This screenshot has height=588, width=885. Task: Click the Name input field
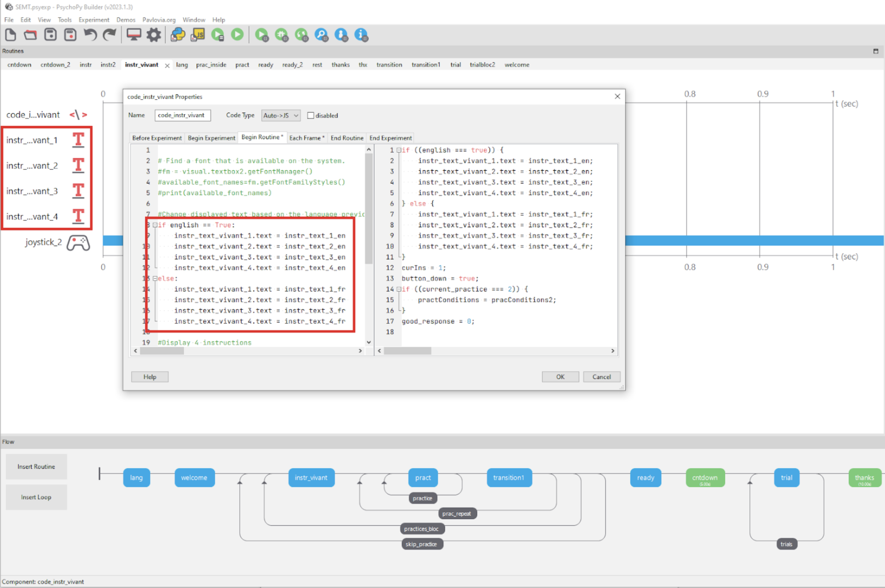tap(183, 115)
